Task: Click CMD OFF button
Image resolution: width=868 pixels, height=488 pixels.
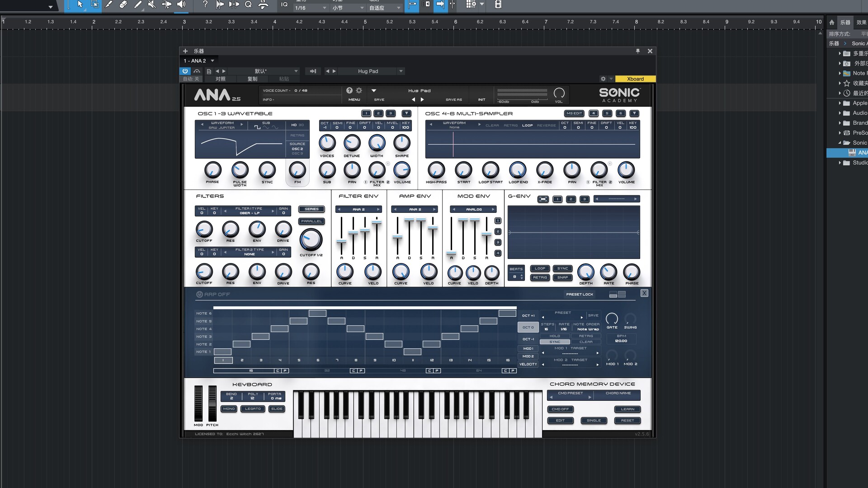Action: coord(560,409)
